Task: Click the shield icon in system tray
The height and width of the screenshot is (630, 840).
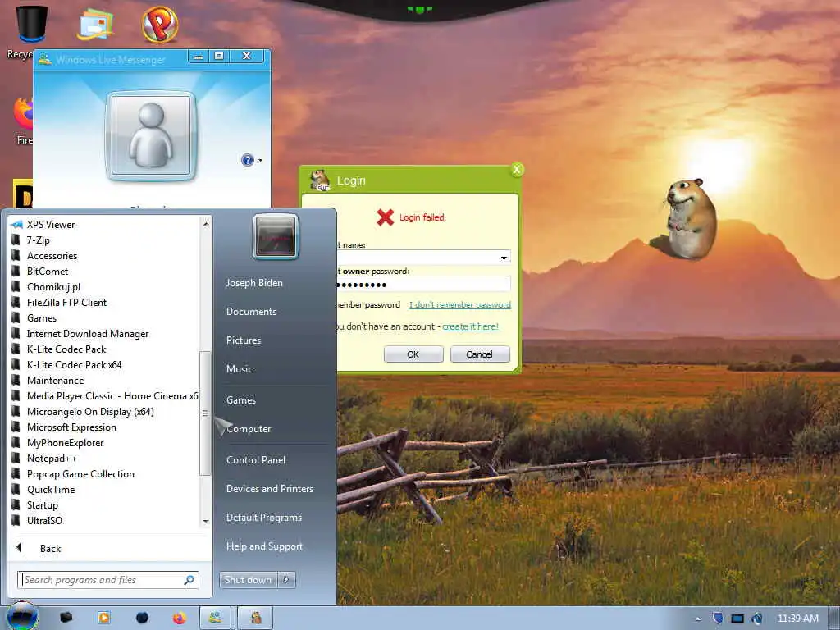Action: click(x=718, y=619)
